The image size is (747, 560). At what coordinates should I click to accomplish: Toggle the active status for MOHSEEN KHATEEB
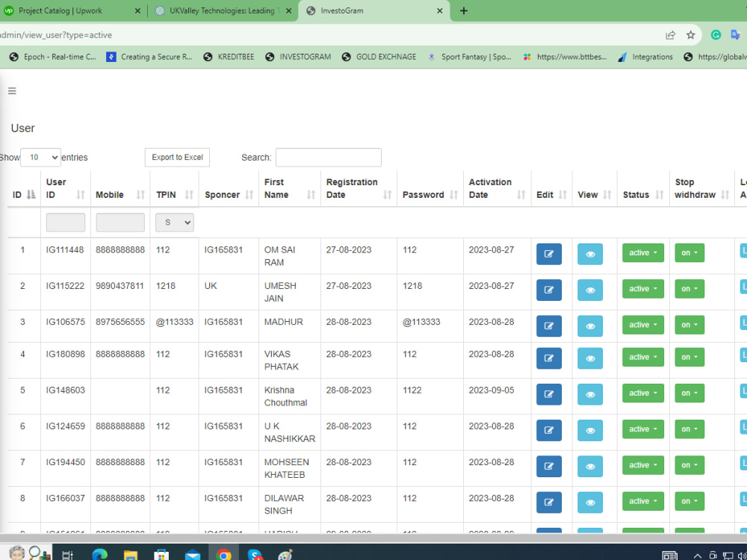[642, 465]
